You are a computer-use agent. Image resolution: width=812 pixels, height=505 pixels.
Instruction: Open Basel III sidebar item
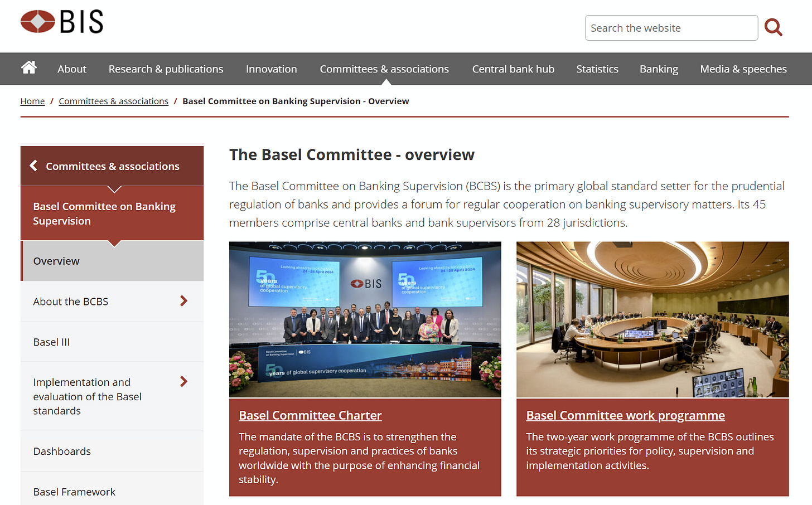[112, 342]
